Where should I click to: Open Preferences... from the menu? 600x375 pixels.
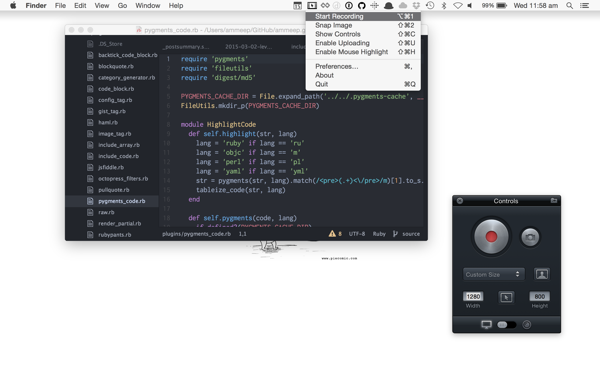click(x=363, y=66)
